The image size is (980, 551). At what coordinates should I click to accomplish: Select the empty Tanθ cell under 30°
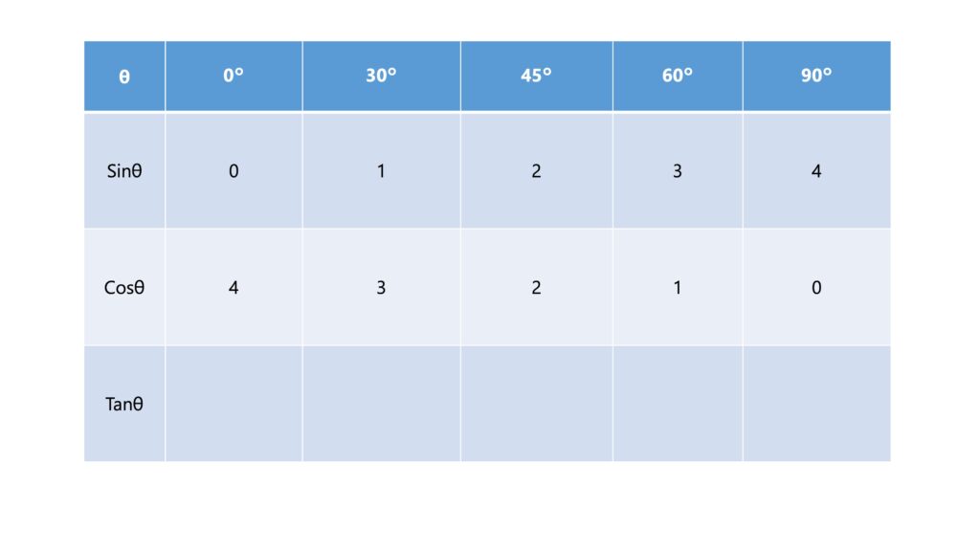click(381, 404)
